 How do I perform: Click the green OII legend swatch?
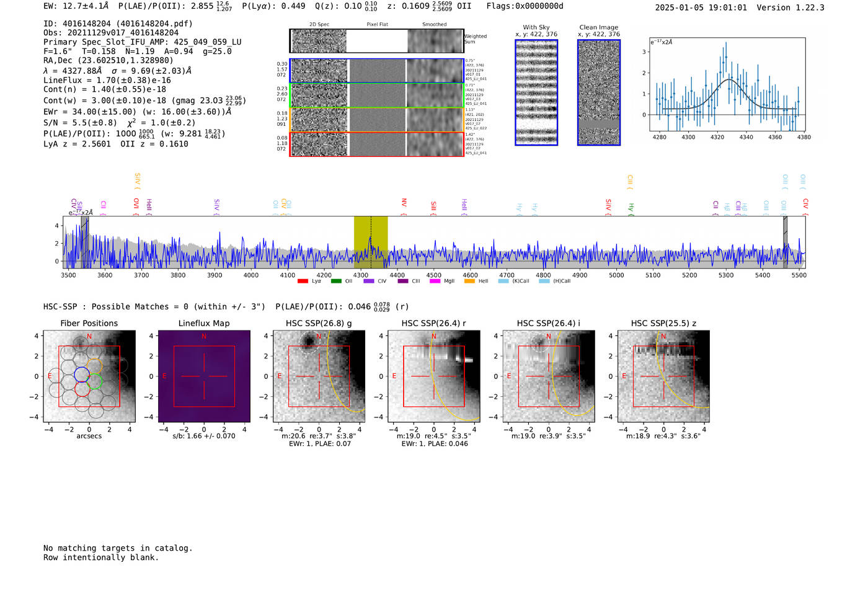[x=336, y=281]
